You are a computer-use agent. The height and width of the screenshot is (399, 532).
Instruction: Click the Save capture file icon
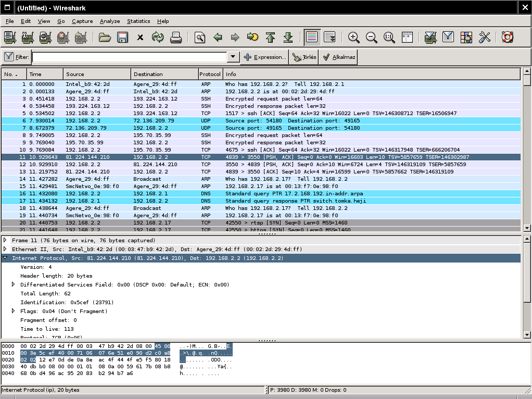(122, 38)
